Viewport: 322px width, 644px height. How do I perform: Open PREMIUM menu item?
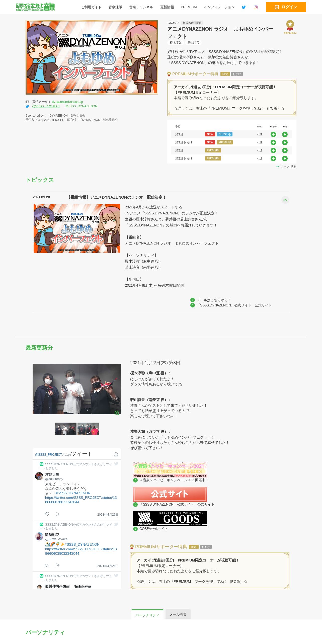click(189, 7)
